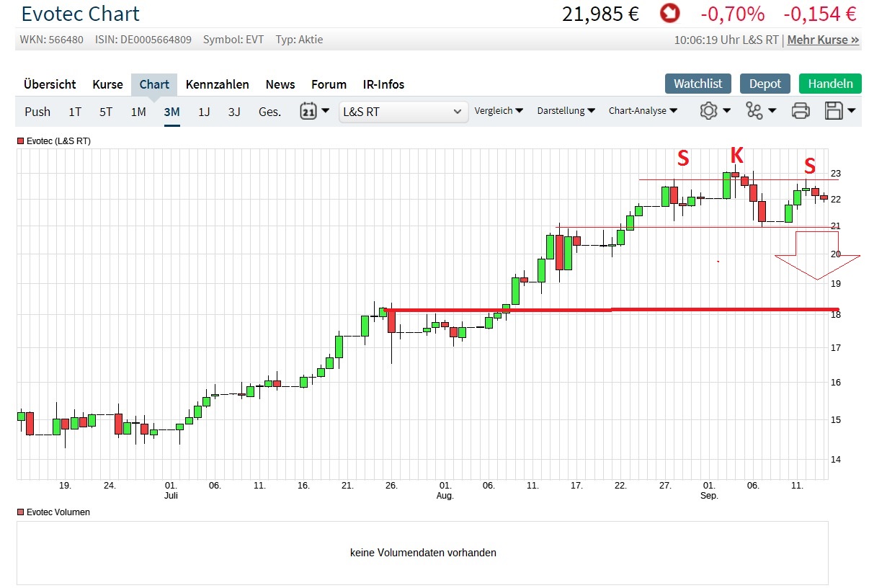
Task: Click the settings gear icon
Action: 708,112
